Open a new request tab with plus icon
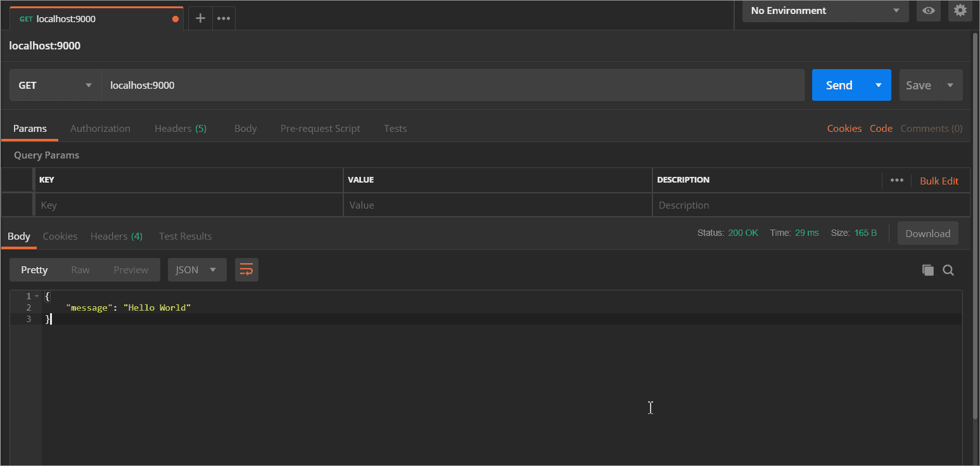 click(x=200, y=18)
